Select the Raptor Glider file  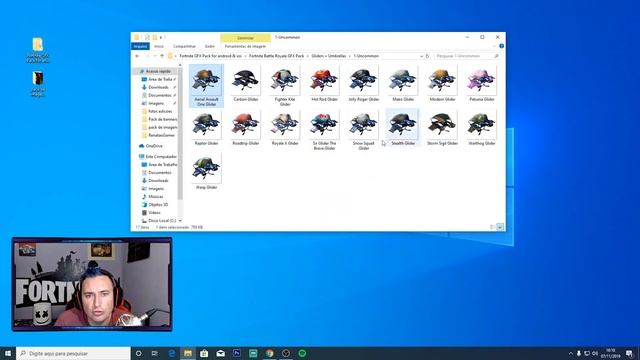coord(206,128)
